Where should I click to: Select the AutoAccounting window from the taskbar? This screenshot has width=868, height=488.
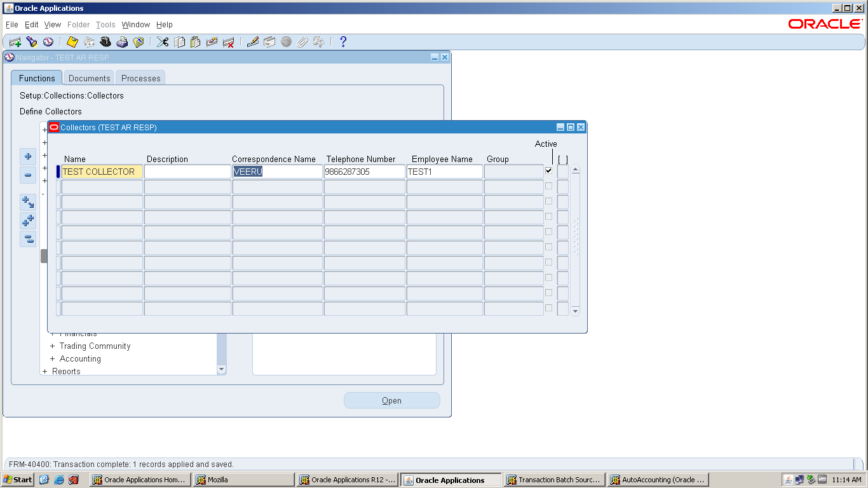click(658, 480)
